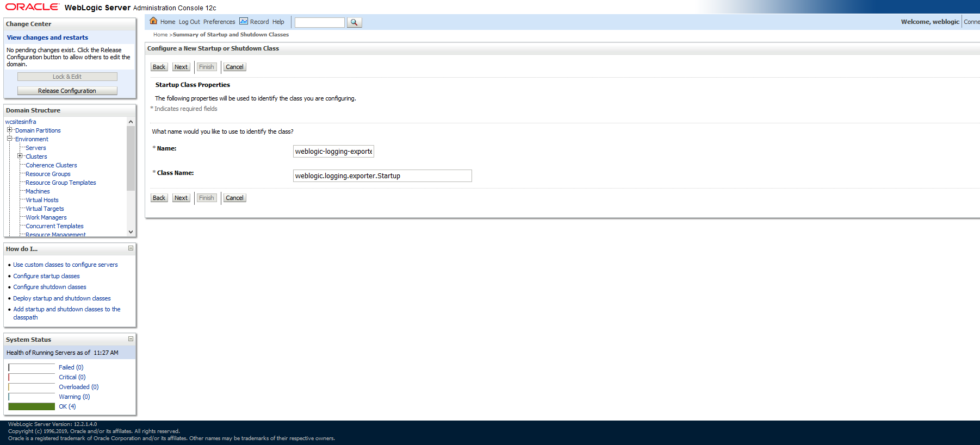Open Configure startup classes help link
The width and height of the screenshot is (980, 445).
click(x=46, y=276)
